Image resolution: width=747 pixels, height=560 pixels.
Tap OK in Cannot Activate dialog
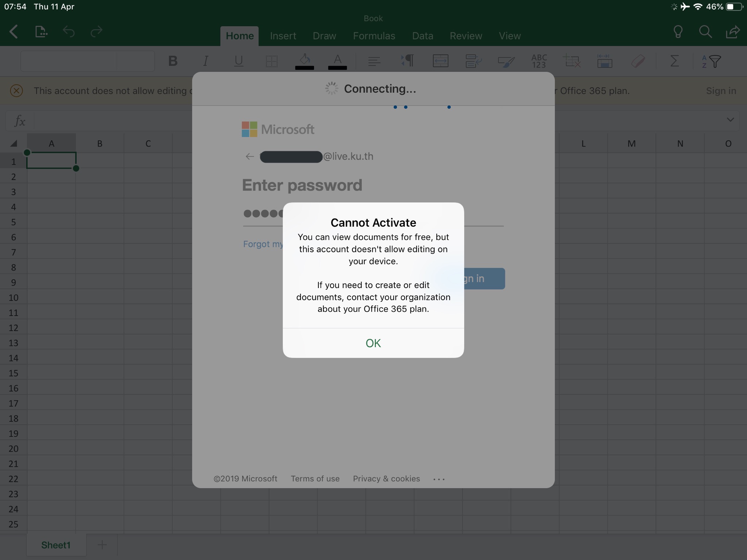[x=373, y=343]
